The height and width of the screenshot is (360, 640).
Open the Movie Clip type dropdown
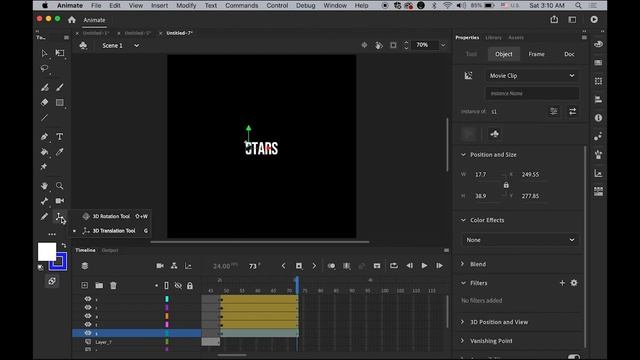click(x=532, y=76)
